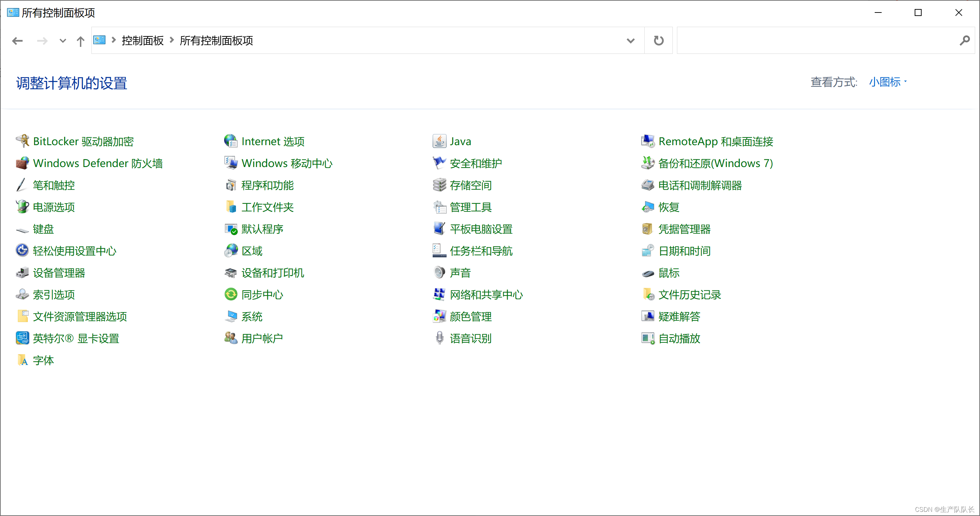Open the Intel graphics settings icon
Image resolution: width=980 pixels, height=516 pixels.
pos(23,338)
